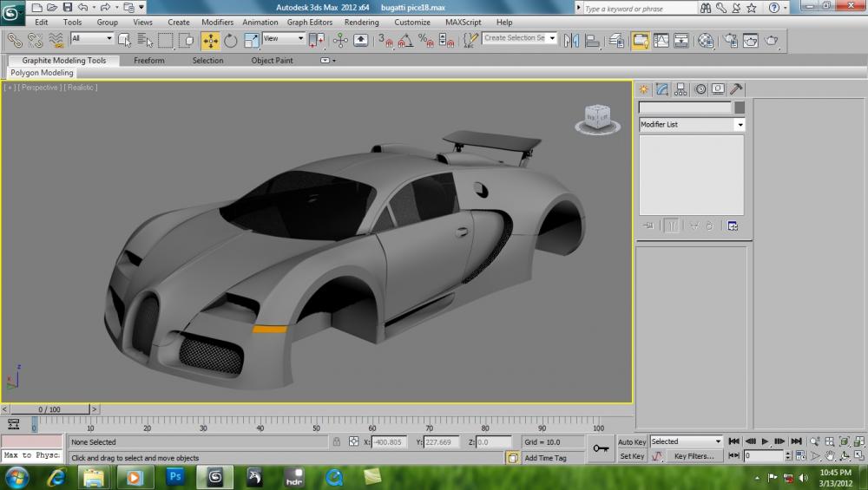Image resolution: width=868 pixels, height=490 pixels.
Task: Click the time slider 0 / 100 handle
Action: (49, 409)
